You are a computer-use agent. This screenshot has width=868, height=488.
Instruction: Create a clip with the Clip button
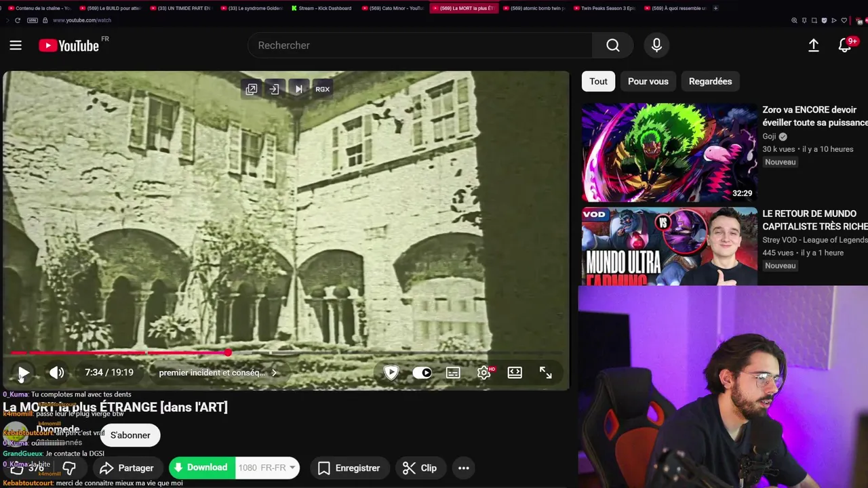(x=420, y=468)
